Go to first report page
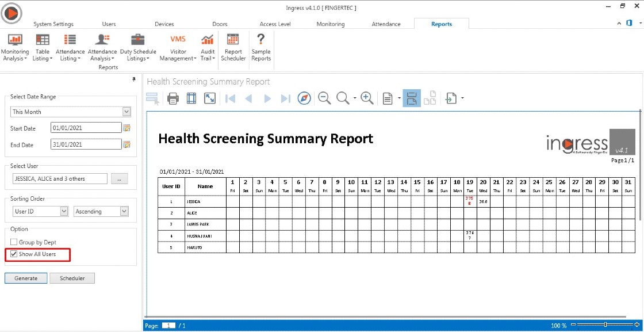 [x=231, y=98]
